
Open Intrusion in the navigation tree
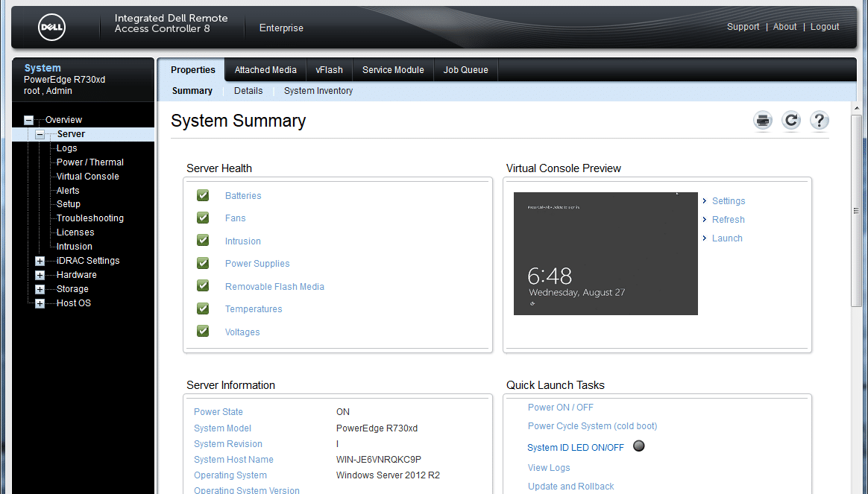[74, 247]
